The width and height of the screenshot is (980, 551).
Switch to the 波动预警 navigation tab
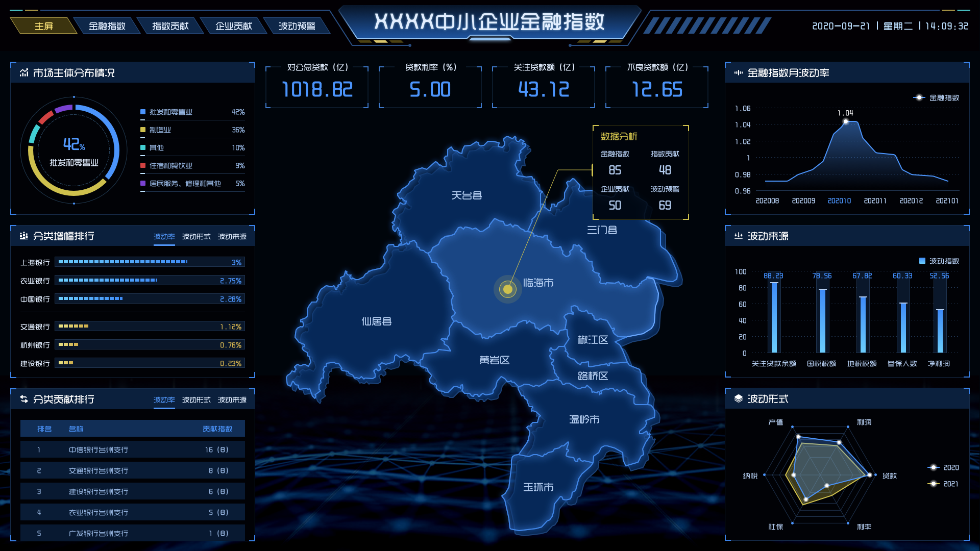[x=297, y=26]
